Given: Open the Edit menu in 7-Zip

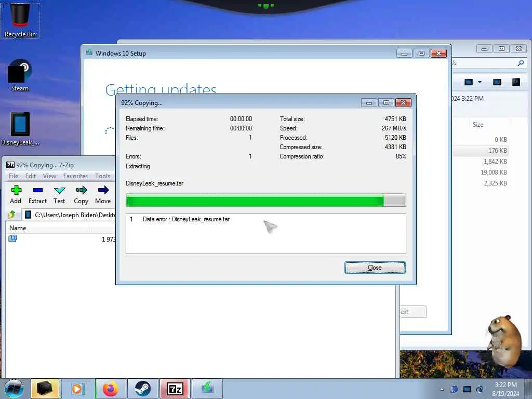Looking at the screenshot, I should coord(31,176).
